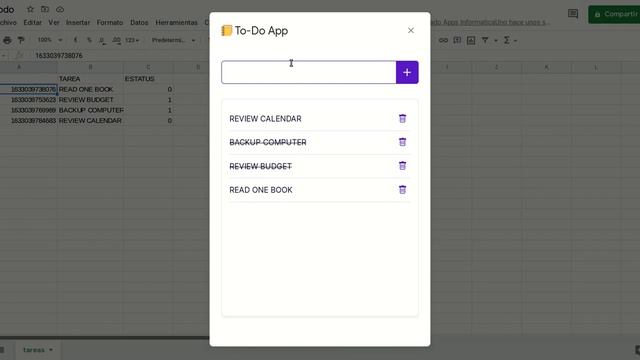Click the increase decimal places icon
Viewport: 640px width, 360px height.
tap(116, 40)
